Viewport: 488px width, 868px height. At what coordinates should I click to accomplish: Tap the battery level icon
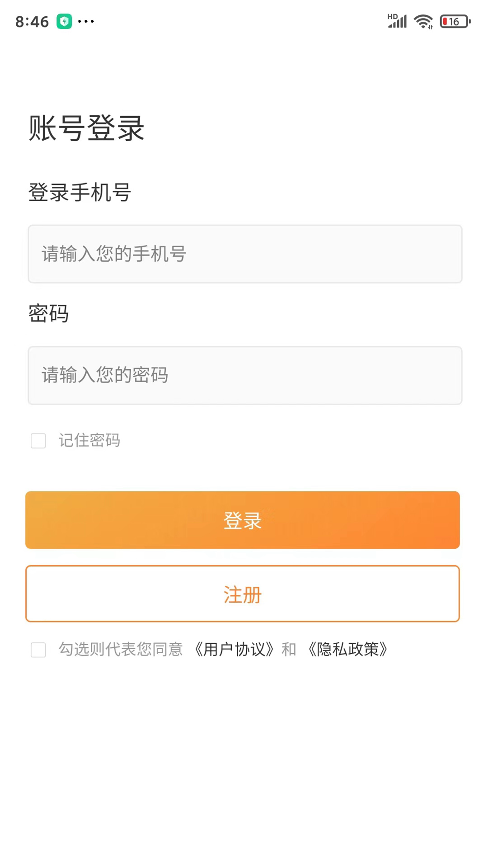point(455,21)
